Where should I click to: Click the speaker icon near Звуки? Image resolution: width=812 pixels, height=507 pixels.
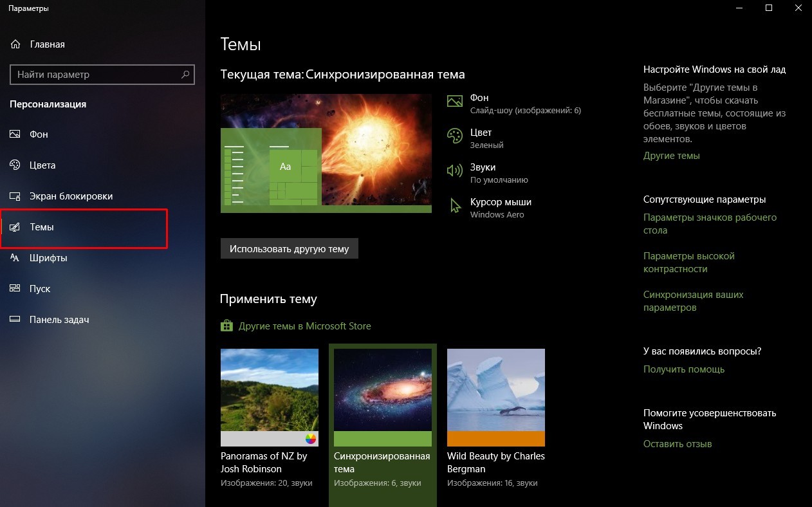(x=455, y=171)
